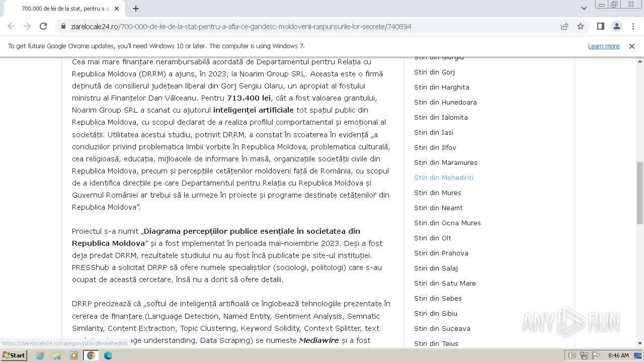This screenshot has height=362, width=644.
Task: Click the bold phrase inteligenței artificiale
Action: pyautogui.click(x=254, y=110)
